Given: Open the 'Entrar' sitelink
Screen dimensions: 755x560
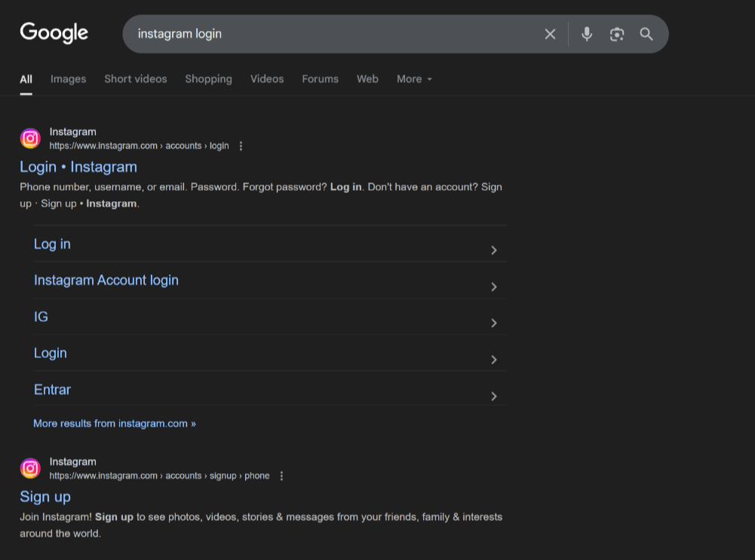Looking at the screenshot, I should click(52, 390).
